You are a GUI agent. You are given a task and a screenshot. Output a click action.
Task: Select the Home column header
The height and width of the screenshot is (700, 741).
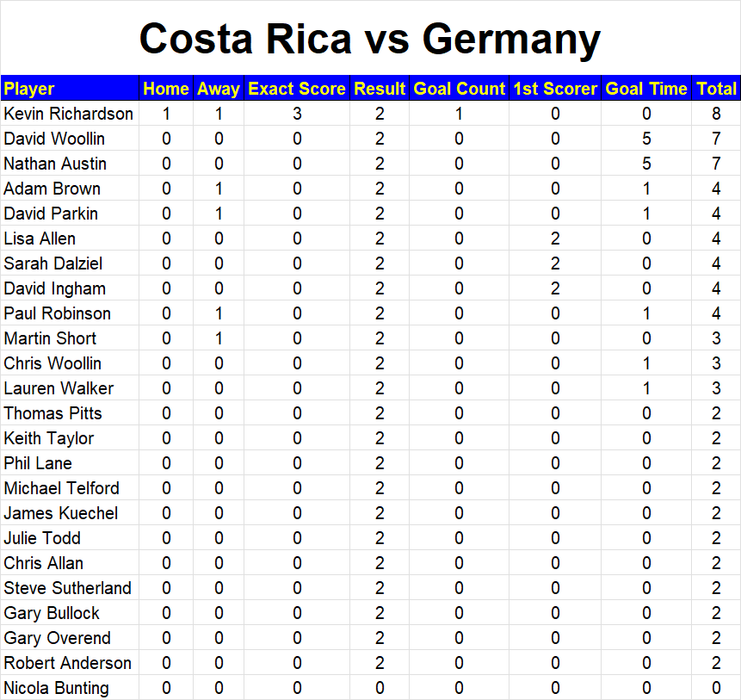point(166,89)
